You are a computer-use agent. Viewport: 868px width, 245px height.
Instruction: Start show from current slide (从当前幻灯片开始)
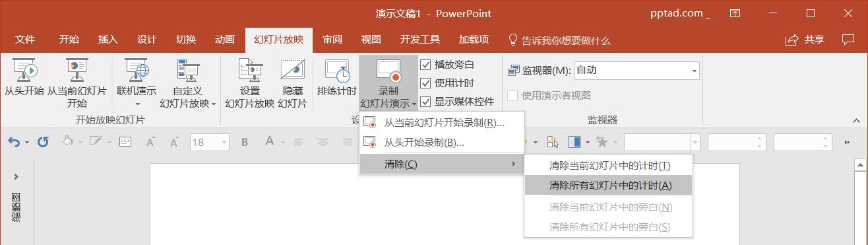(77, 83)
